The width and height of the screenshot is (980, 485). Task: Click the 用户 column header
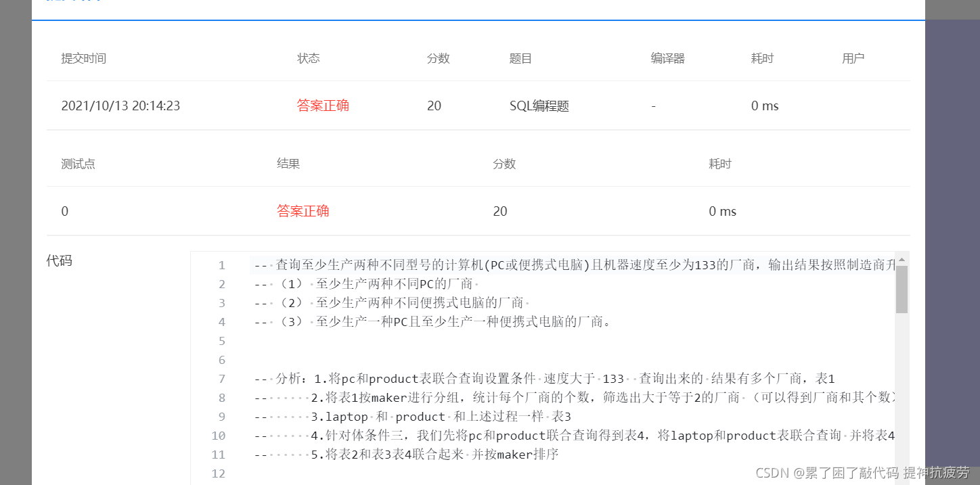(853, 58)
